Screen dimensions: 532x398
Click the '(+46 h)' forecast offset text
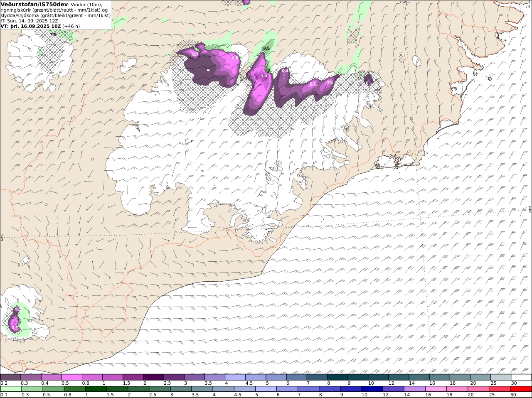71,26
